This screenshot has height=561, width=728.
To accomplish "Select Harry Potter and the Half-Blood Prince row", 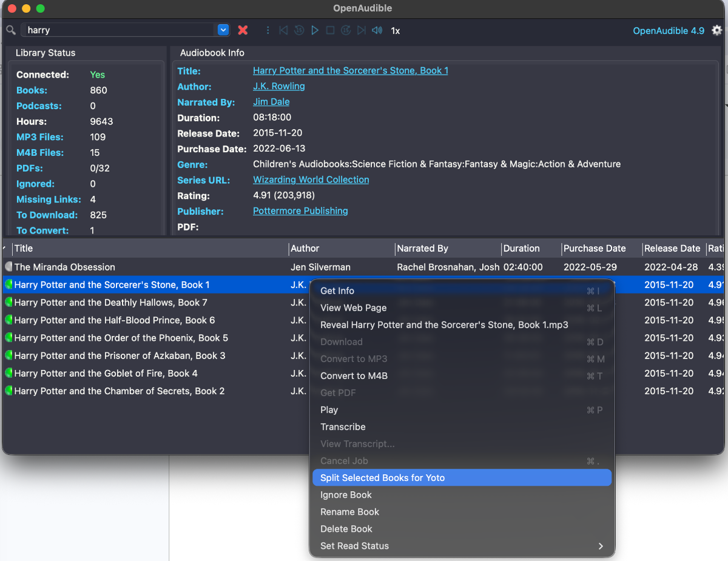I will click(x=157, y=320).
